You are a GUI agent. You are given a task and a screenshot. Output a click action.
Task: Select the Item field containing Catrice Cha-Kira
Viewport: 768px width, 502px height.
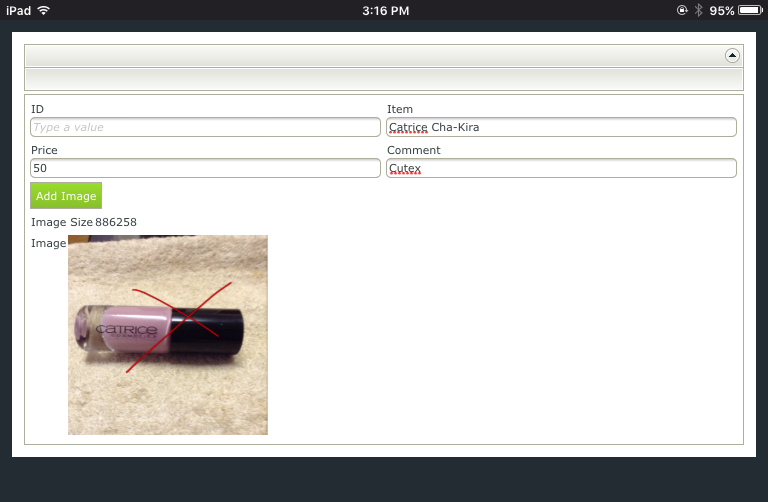click(561, 127)
